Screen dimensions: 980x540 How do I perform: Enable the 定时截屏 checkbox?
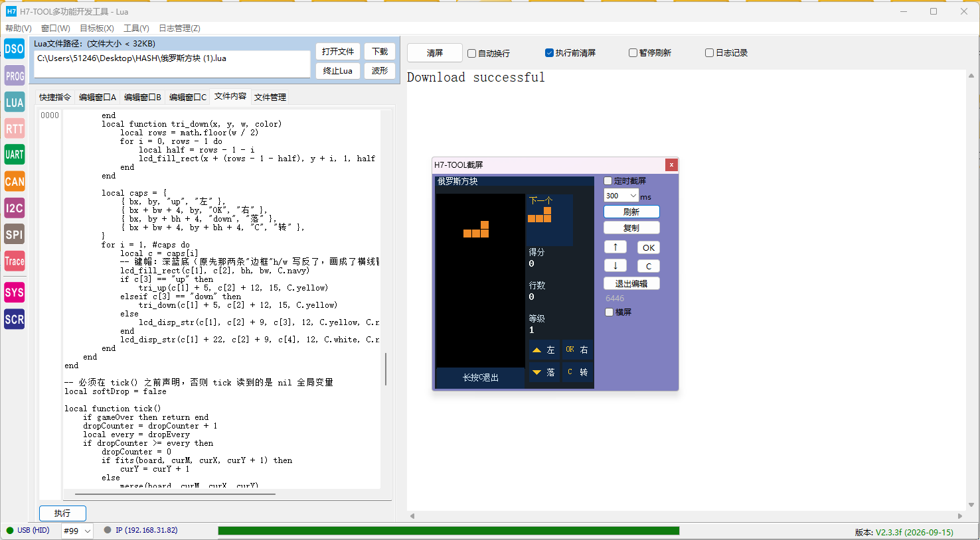pyautogui.click(x=608, y=180)
